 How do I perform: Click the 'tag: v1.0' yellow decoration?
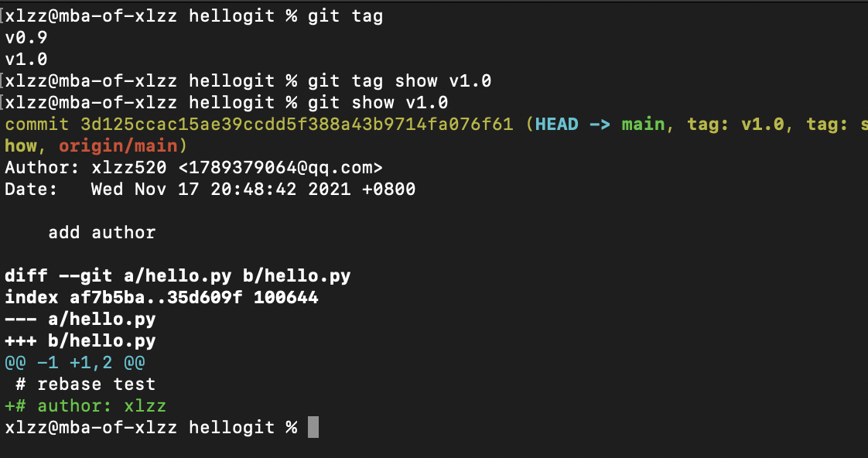(x=736, y=124)
